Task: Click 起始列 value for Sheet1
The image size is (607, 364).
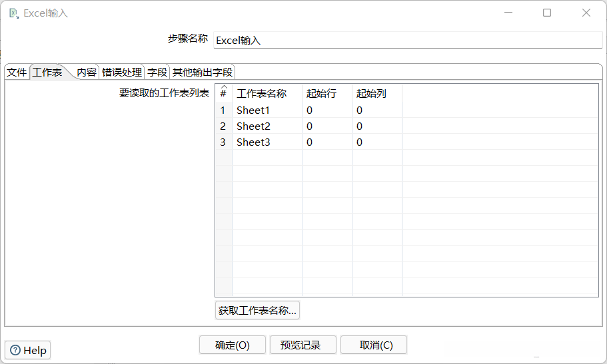Action: pos(377,110)
